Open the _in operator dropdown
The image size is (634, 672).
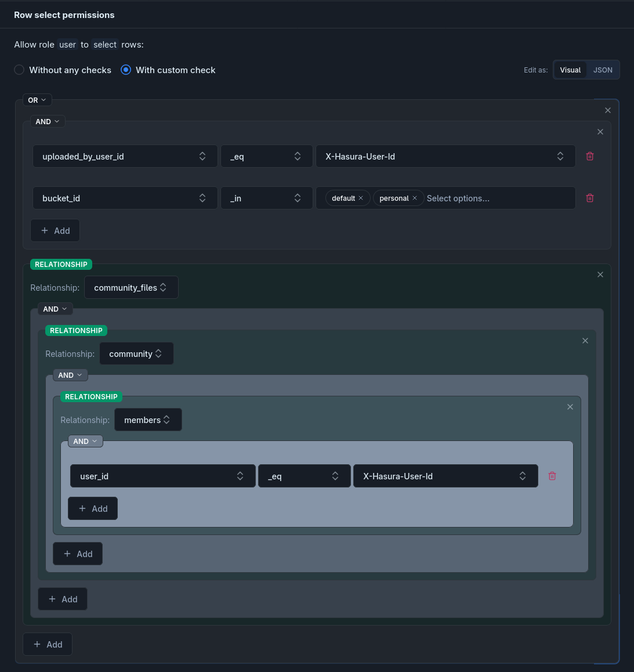[266, 198]
